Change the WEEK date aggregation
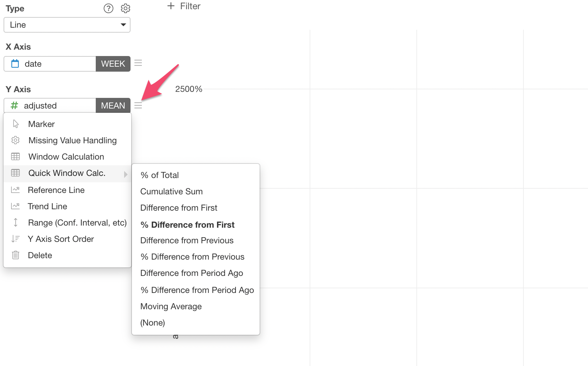The height and width of the screenshot is (366, 588). [113, 64]
